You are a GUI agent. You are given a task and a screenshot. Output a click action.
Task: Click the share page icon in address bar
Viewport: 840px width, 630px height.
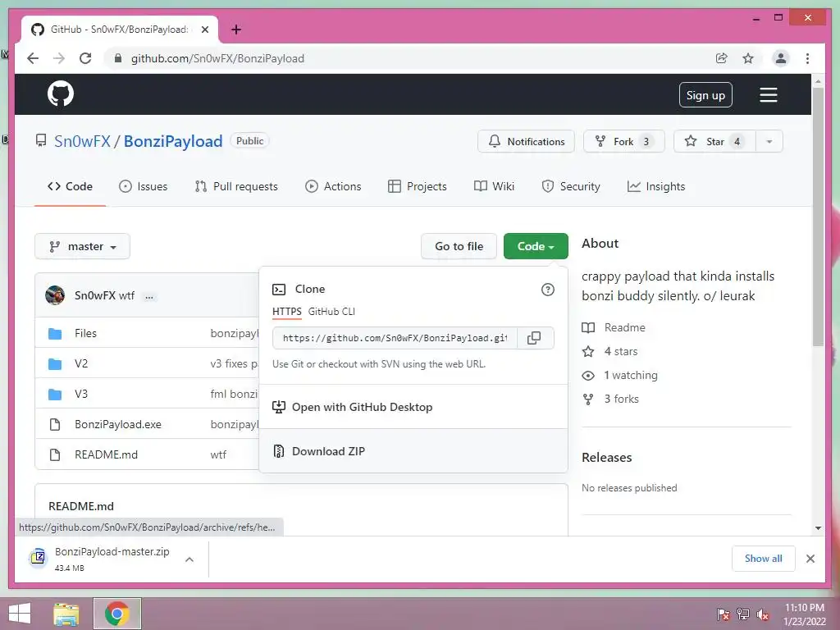point(722,58)
